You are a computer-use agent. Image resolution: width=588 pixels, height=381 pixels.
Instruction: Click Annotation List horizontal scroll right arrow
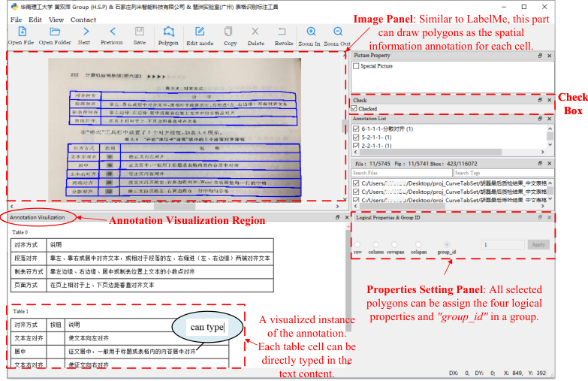(x=543, y=152)
